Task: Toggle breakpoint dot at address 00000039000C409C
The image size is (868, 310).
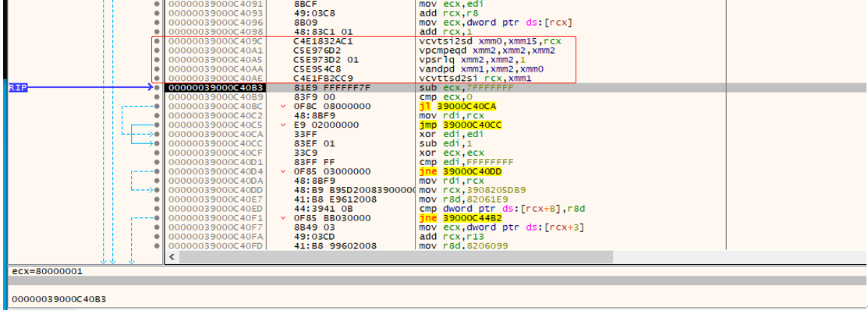Action: click(x=158, y=41)
